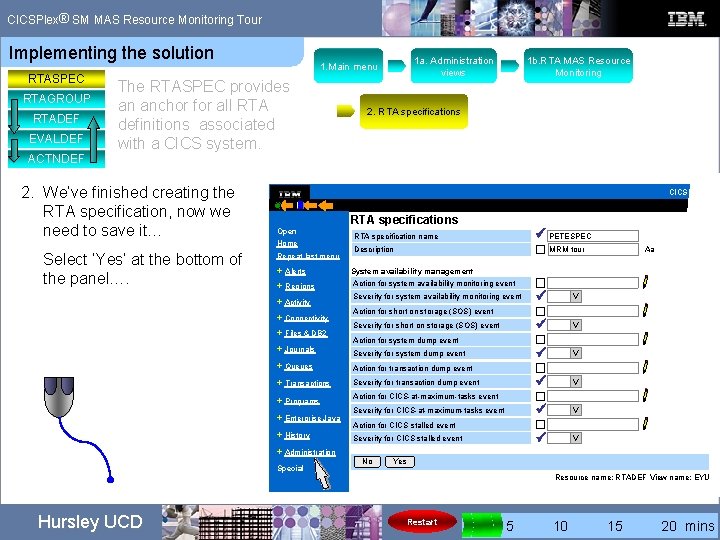Screen dimensions: 720x540
Task: Tick checkbox for CICS stalled event action
Action: tap(540, 425)
